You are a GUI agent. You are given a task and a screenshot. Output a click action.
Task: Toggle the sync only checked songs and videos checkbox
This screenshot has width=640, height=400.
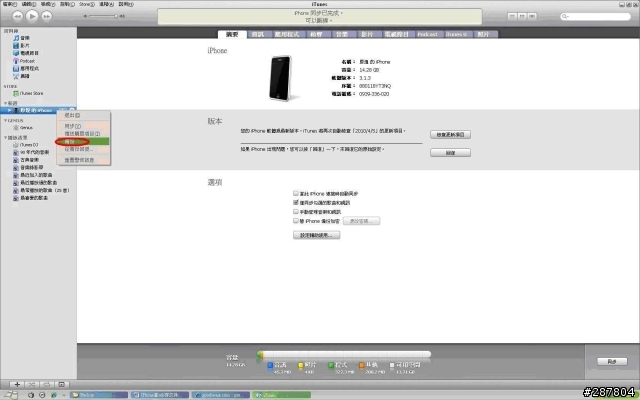click(x=296, y=202)
